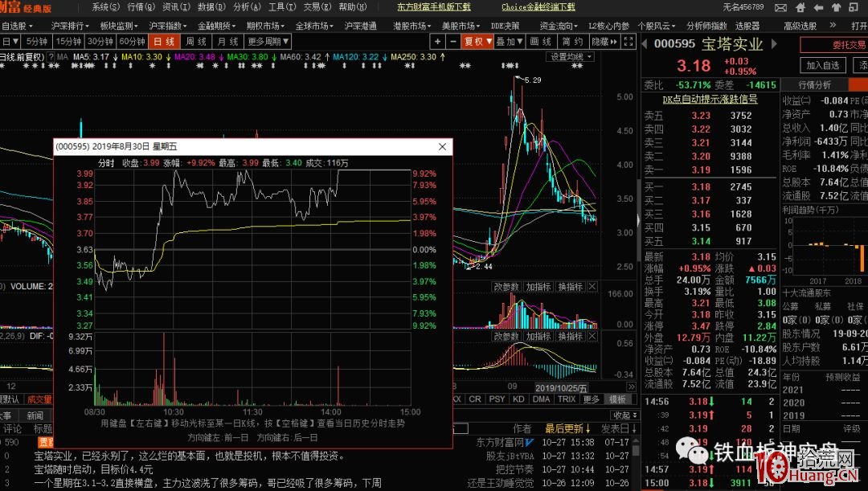Select the PSY indicator tab
The image size is (868, 491).
pyautogui.click(x=497, y=399)
